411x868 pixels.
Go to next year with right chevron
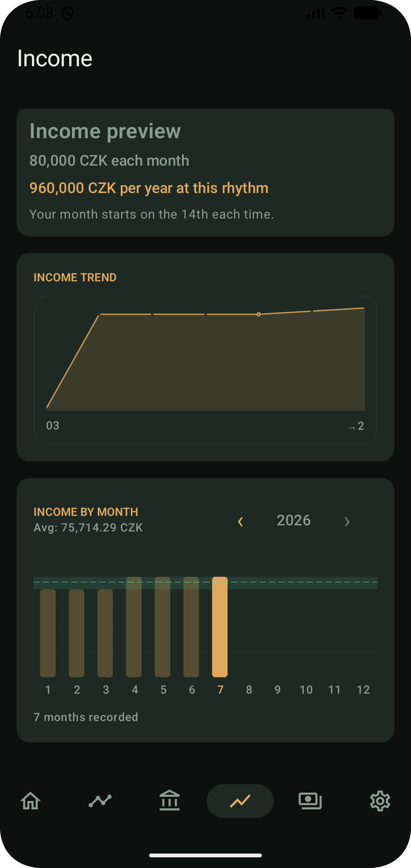(347, 522)
